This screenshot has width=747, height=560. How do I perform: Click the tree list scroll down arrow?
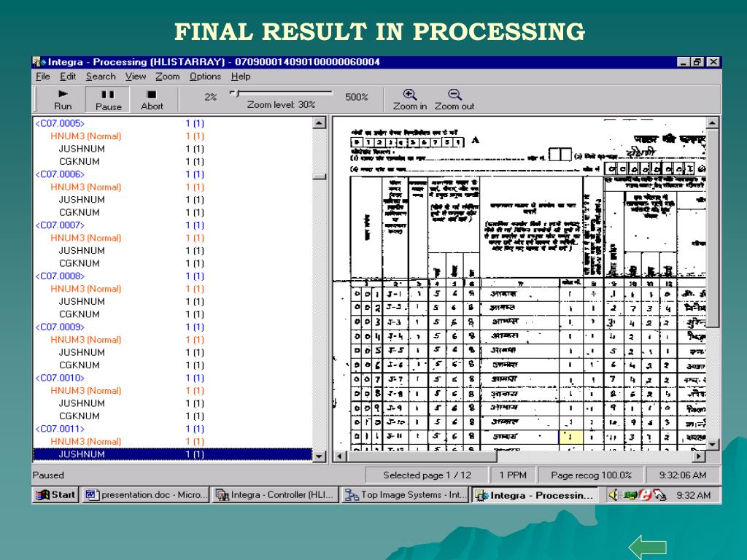320,456
